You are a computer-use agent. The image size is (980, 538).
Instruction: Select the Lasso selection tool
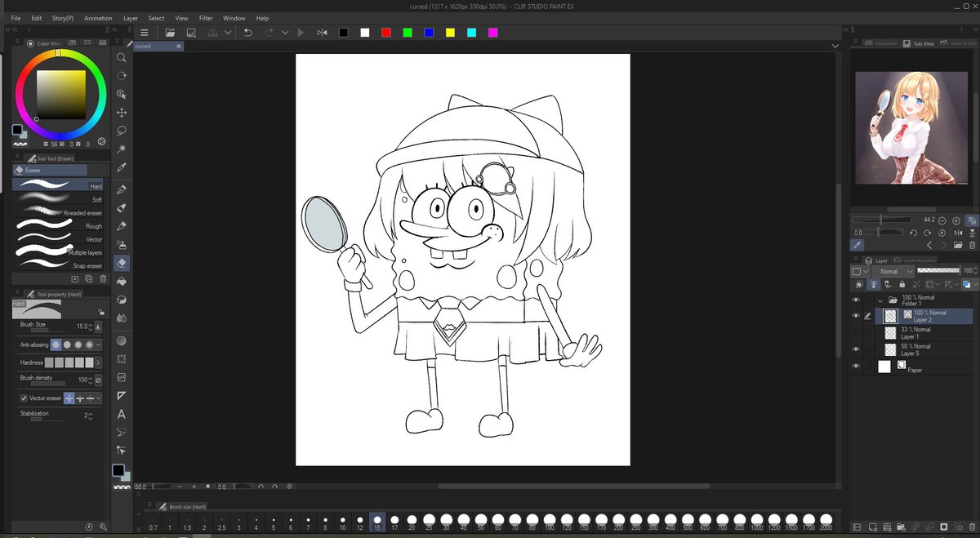pos(122,131)
